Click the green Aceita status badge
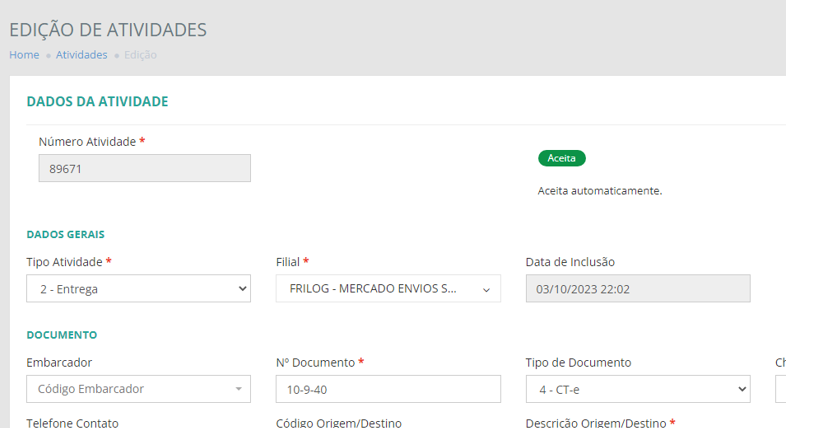Screen dimensions: 815x428 point(561,158)
